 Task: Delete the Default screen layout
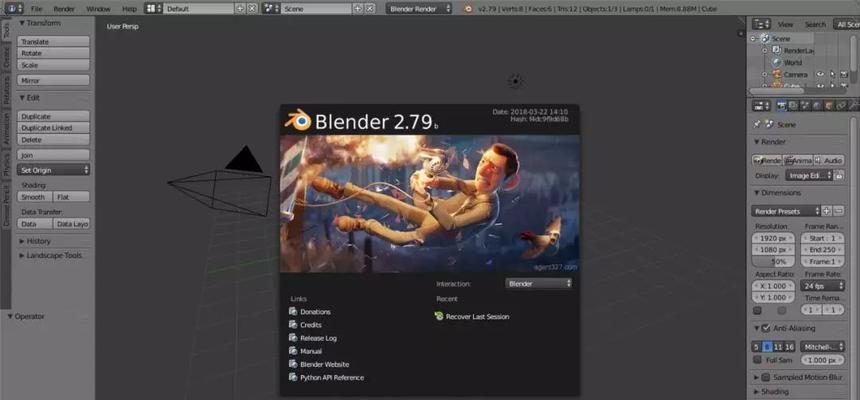click(x=252, y=9)
